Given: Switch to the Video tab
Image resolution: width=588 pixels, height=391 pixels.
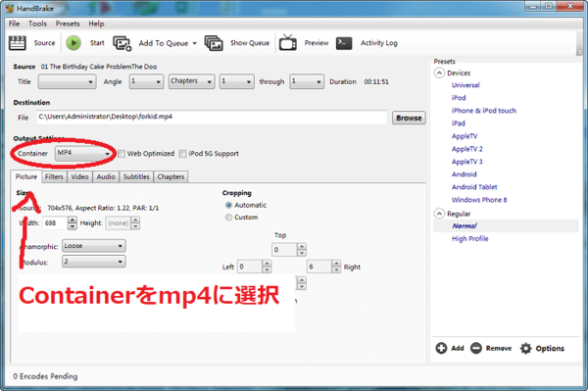Looking at the screenshot, I should point(80,176).
